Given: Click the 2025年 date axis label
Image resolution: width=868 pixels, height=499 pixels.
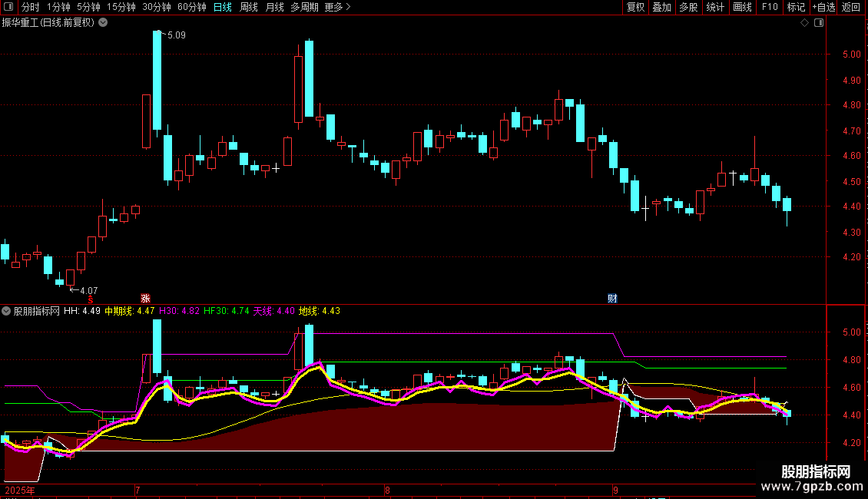Looking at the screenshot, I should point(20,490).
